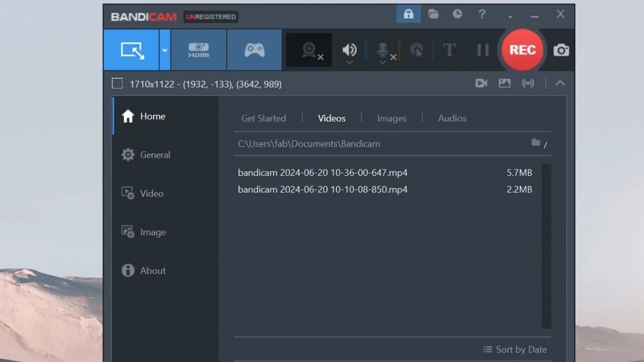The image size is (644, 362).
Task: Toggle mouse cursor effects
Action: (x=416, y=50)
